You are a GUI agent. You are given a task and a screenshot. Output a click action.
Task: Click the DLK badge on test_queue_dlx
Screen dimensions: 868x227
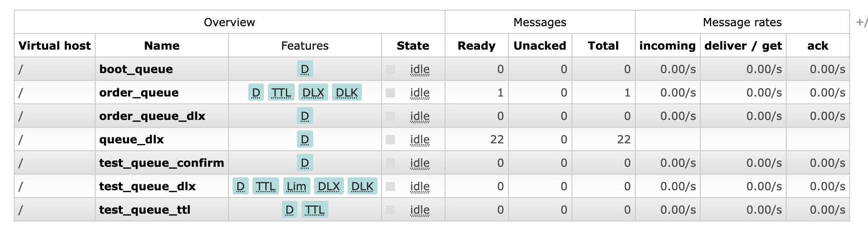362,186
